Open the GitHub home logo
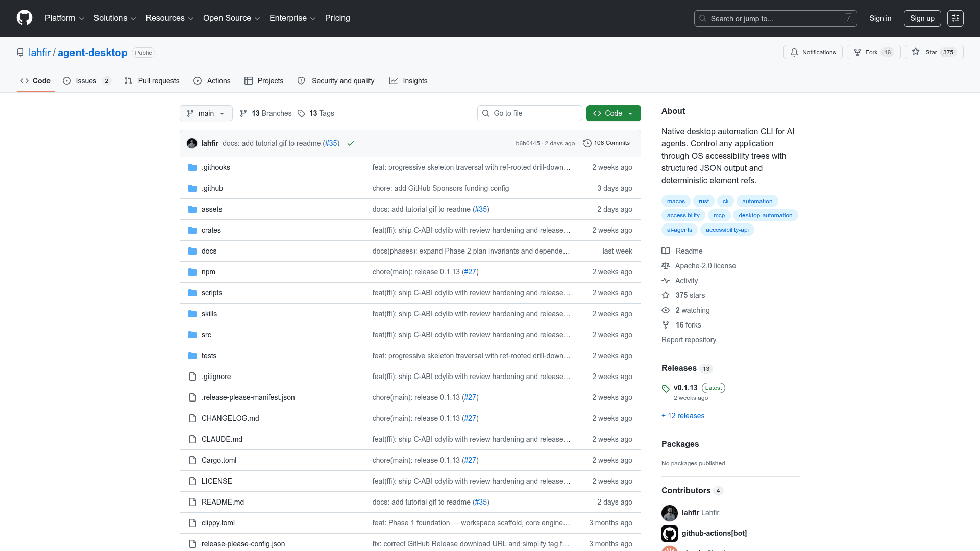The width and height of the screenshot is (980, 551). (24, 18)
